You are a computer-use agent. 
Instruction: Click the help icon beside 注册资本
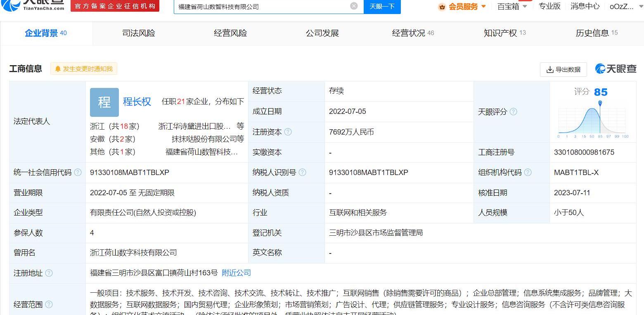tap(288, 132)
